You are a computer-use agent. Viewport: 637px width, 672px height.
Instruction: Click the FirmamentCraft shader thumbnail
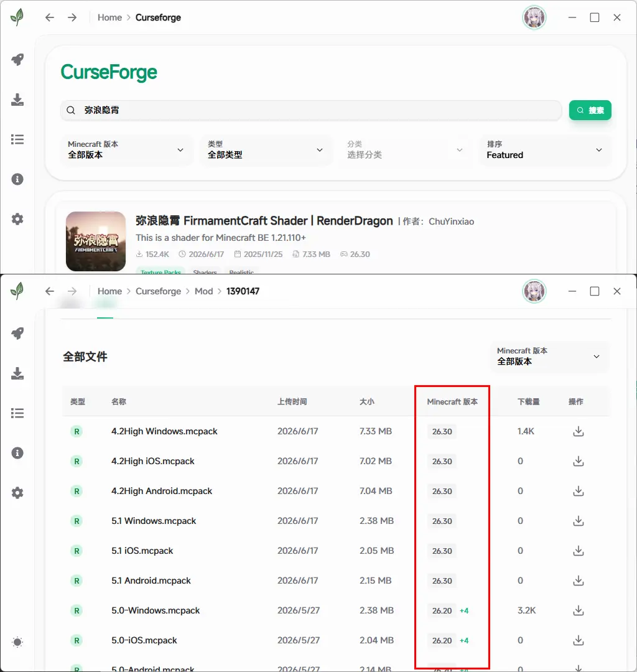[x=96, y=241]
